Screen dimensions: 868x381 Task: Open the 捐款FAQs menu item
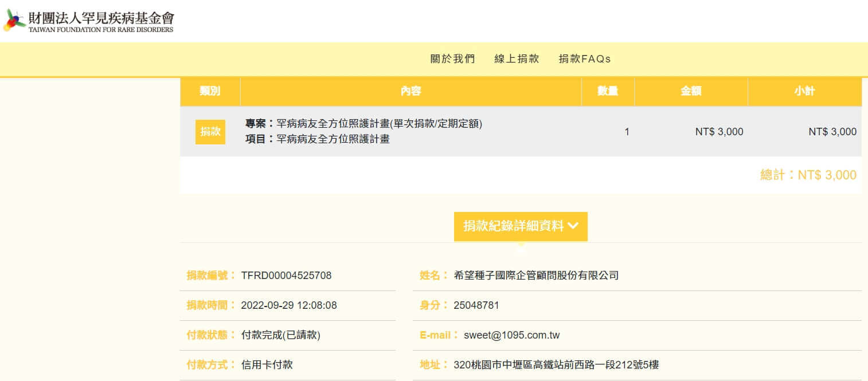pyautogui.click(x=585, y=59)
